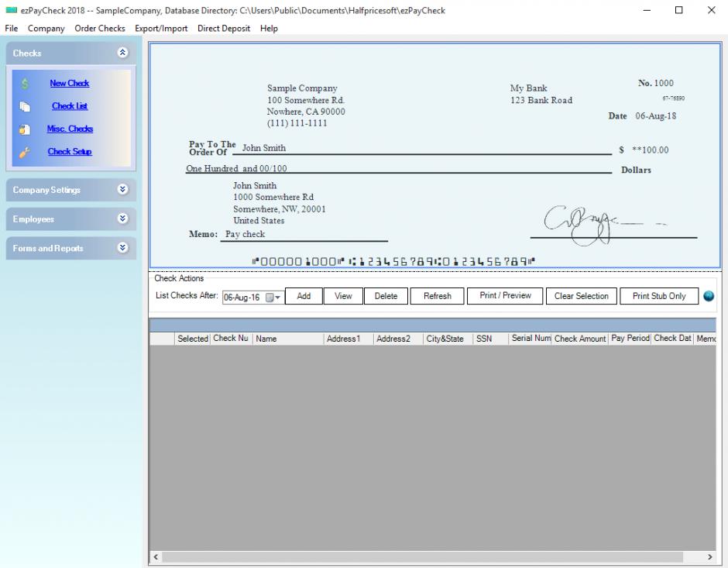
Task: Open the Check Setup link
Action: (x=70, y=151)
